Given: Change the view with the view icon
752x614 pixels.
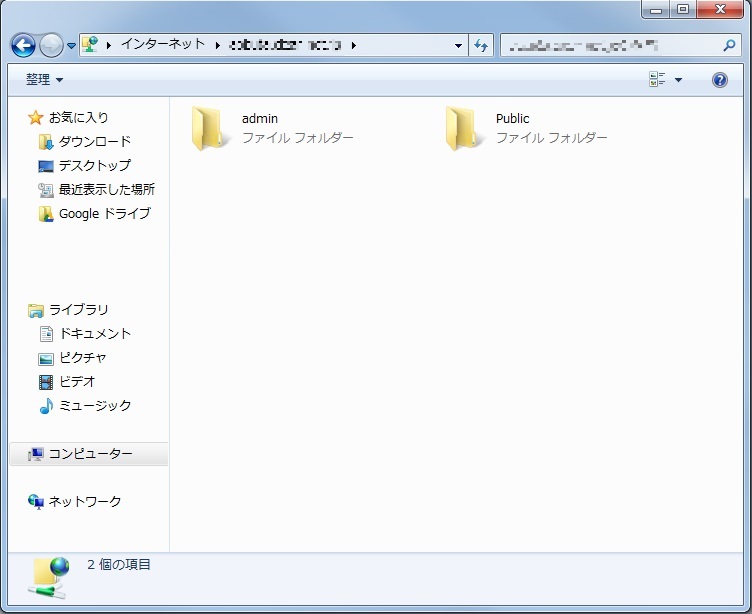Looking at the screenshot, I should [x=657, y=79].
